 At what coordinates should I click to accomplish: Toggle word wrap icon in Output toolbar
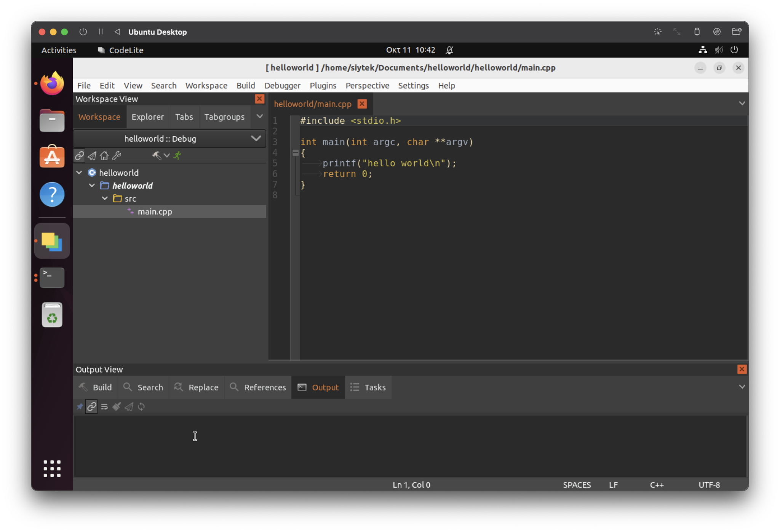click(104, 407)
